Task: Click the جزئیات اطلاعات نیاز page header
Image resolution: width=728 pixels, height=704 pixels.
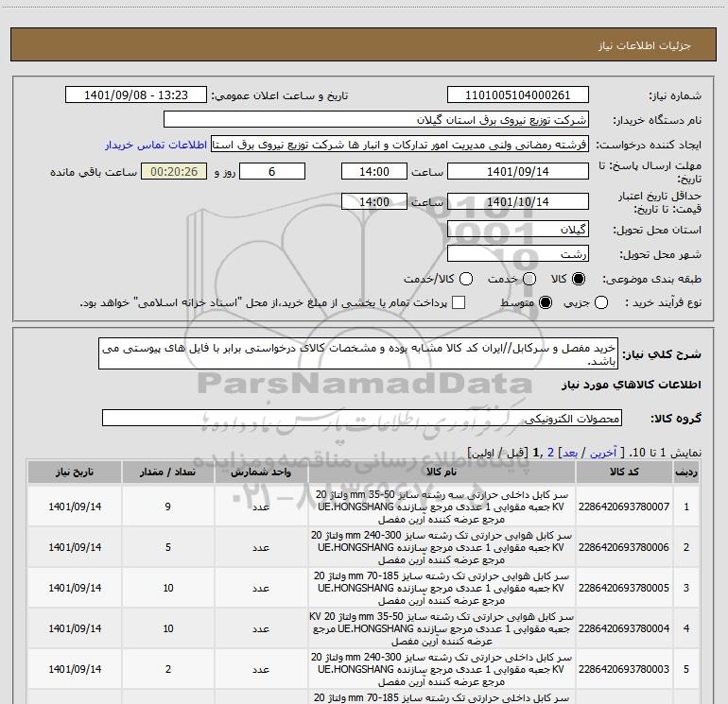Action: point(645,45)
